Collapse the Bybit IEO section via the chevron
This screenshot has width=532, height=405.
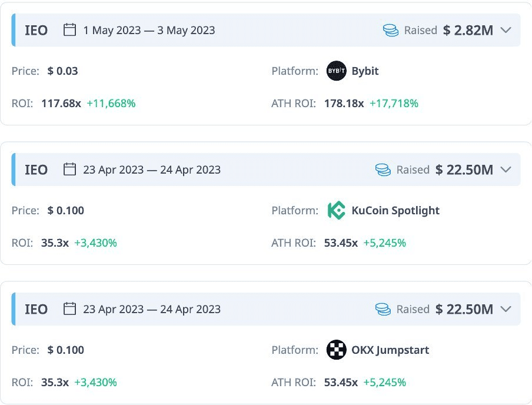506,30
